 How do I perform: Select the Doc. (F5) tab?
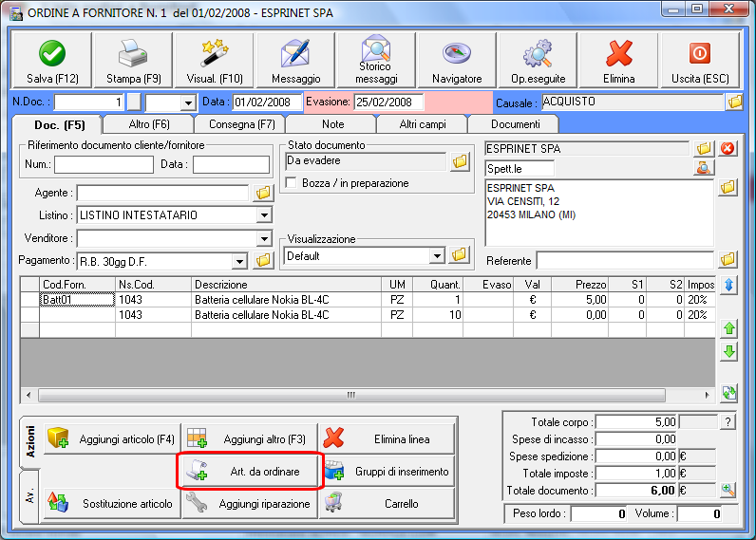[x=59, y=125]
